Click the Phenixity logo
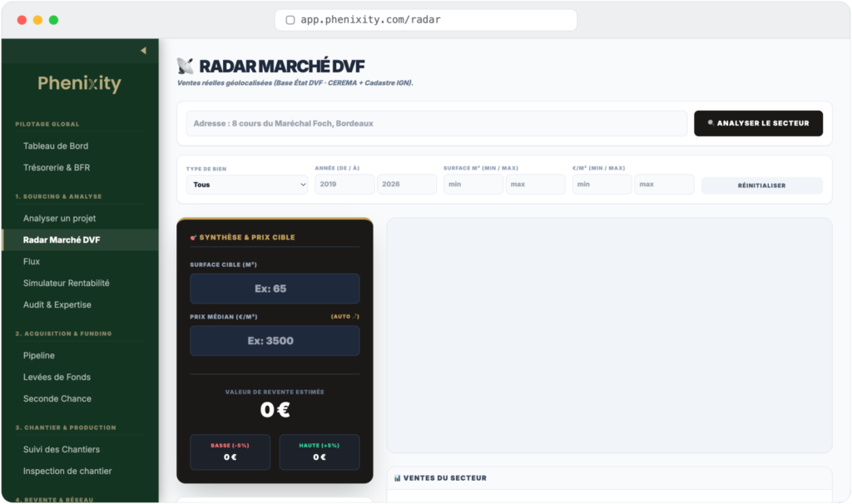The width and height of the screenshot is (852, 504). pos(79,83)
